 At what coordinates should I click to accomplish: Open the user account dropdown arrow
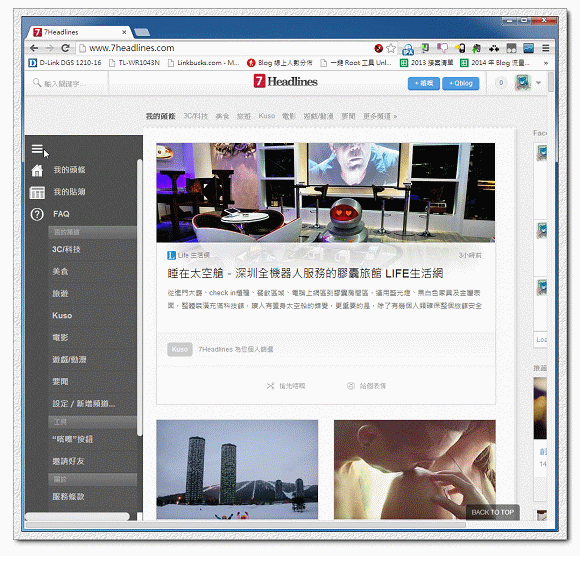[x=538, y=83]
